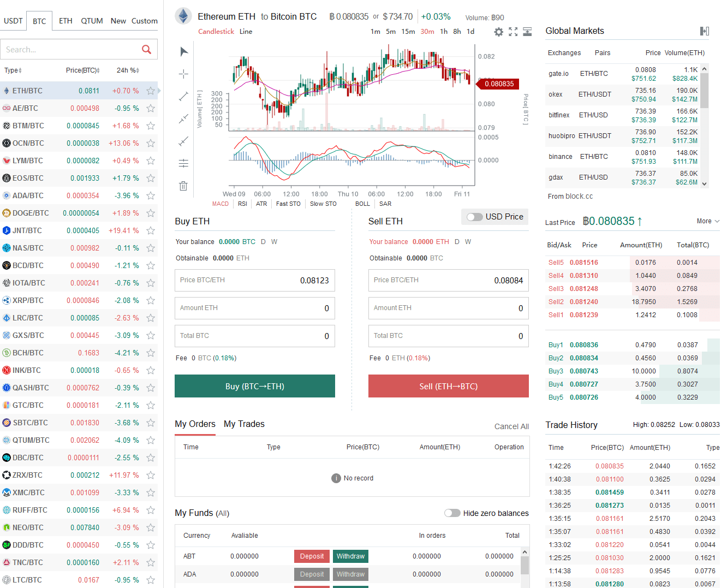This screenshot has width=727, height=588.
Task: Open the XRP/BTC pair row
Action: pos(79,301)
